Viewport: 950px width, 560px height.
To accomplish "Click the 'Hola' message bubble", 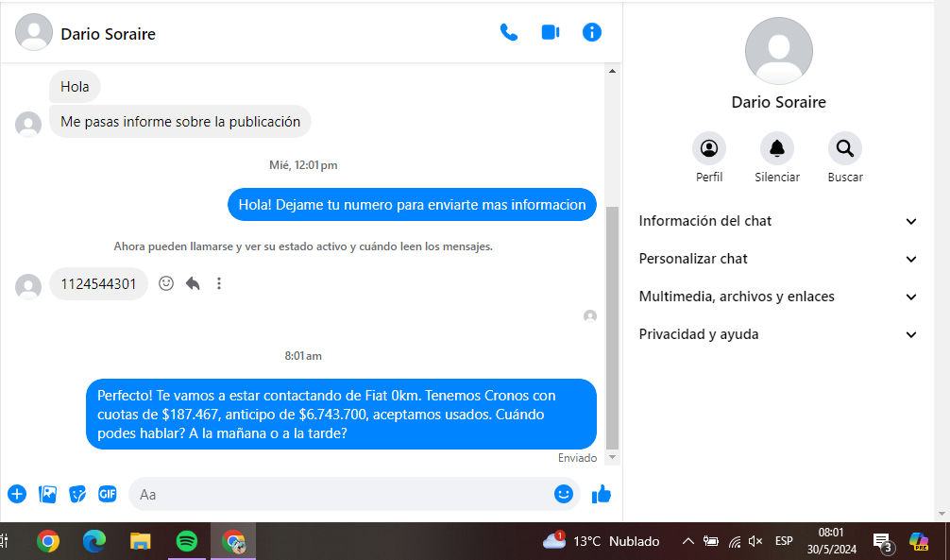I will tap(75, 87).
